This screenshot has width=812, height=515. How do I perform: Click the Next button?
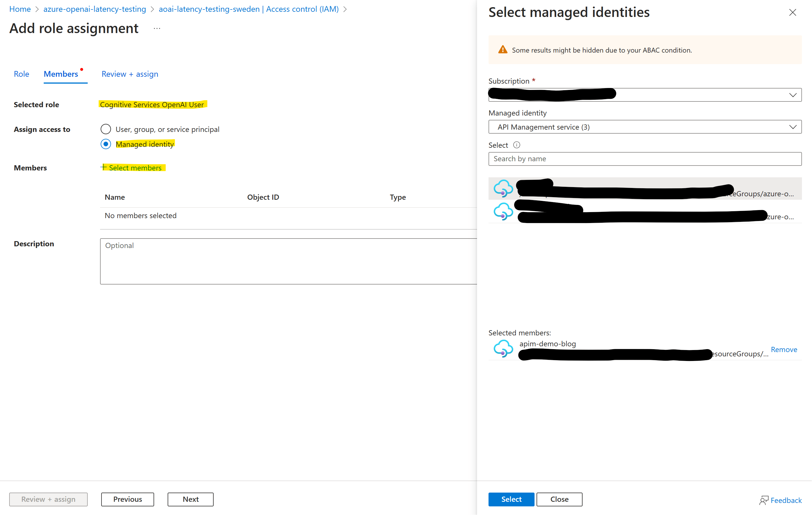pyautogui.click(x=191, y=499)
